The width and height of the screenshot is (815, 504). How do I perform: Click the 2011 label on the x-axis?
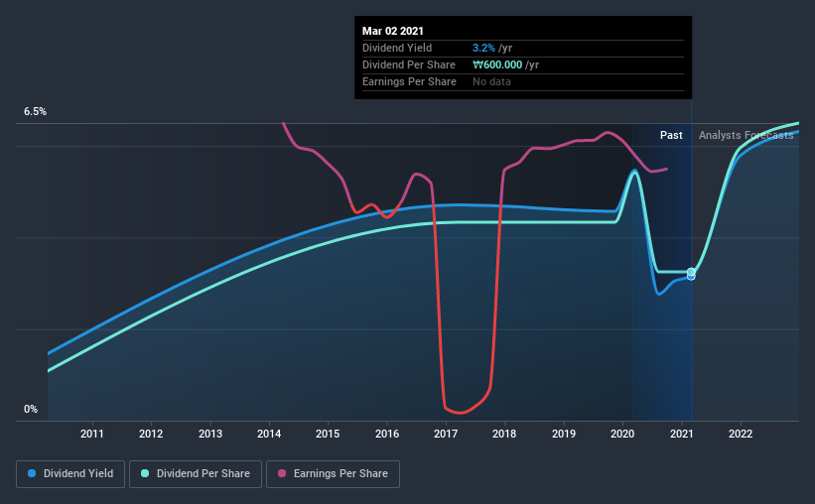[x=92, y=434]
